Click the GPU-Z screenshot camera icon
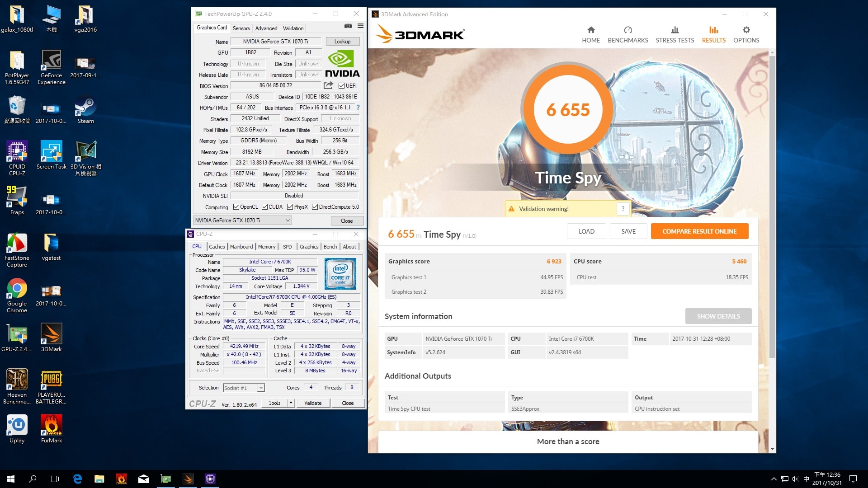This screenshot has width=868, height=488. tap(348, 26)
